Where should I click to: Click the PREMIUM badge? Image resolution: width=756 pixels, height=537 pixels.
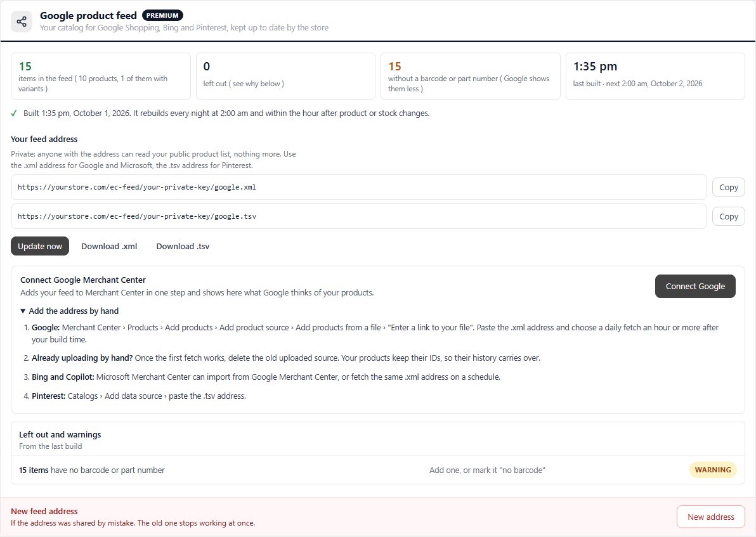(x=162, y=15)
